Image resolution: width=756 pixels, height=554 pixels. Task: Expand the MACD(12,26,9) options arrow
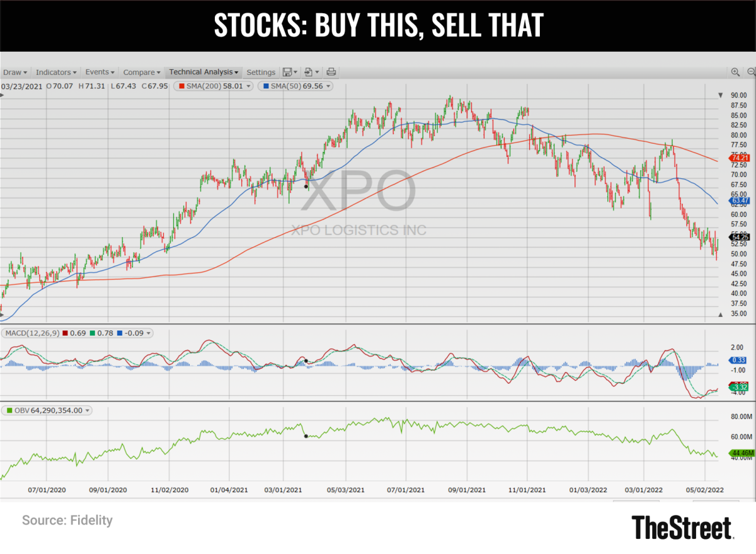[x=148, y=333]
